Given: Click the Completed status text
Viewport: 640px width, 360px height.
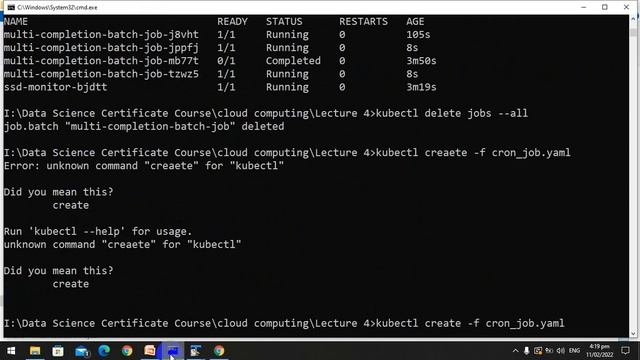Looking at the screenshot, I should tap(293, 61).
